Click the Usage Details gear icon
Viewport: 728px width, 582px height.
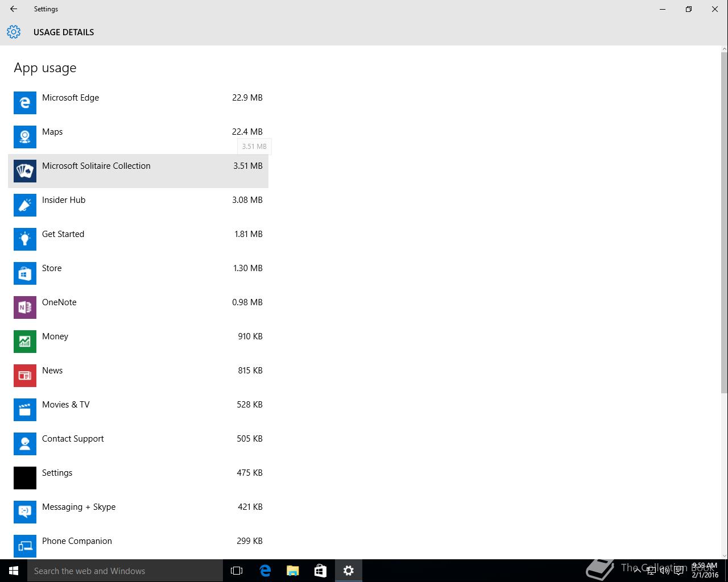pyautogui.click(x=14, y=32)
